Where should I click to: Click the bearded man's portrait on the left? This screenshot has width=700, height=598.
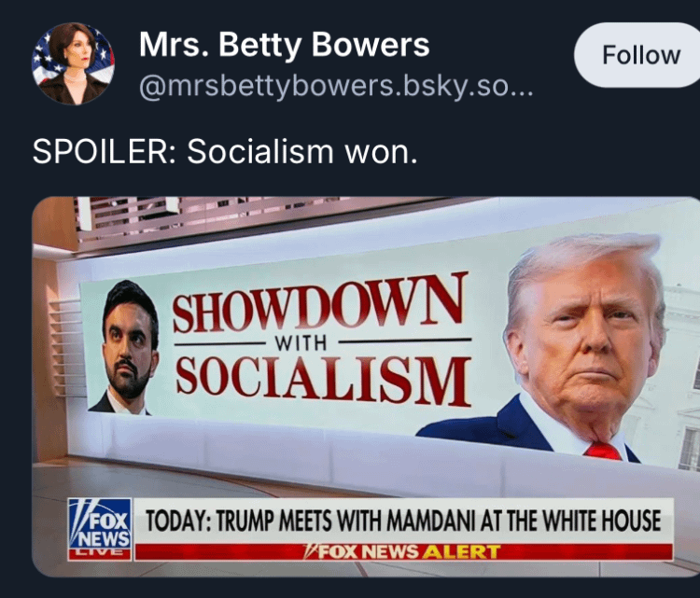pyautogui.click(x=124, y=348)
